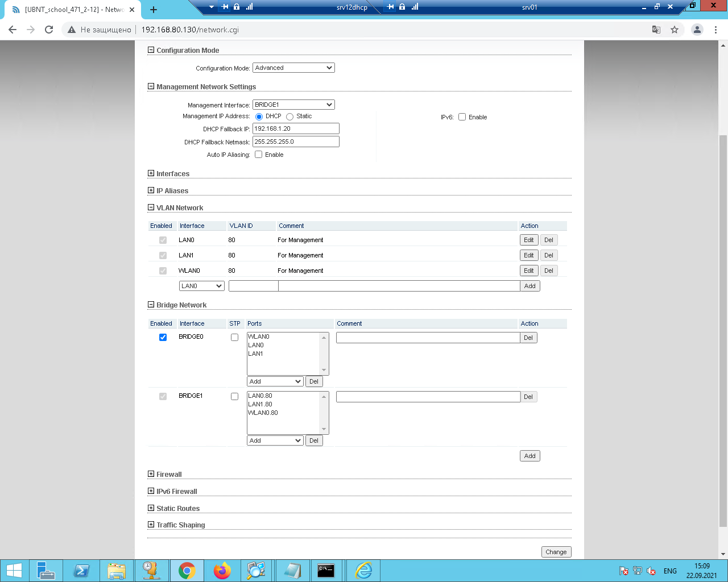Click the Change button
Viewport: 728px width, 582px height.
coord(556,552)
